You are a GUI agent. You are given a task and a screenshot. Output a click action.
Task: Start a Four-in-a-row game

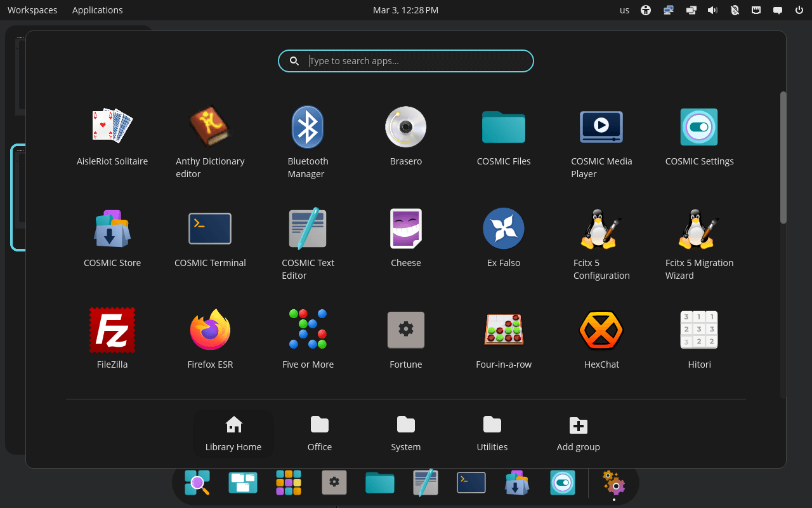click(504, 330)
